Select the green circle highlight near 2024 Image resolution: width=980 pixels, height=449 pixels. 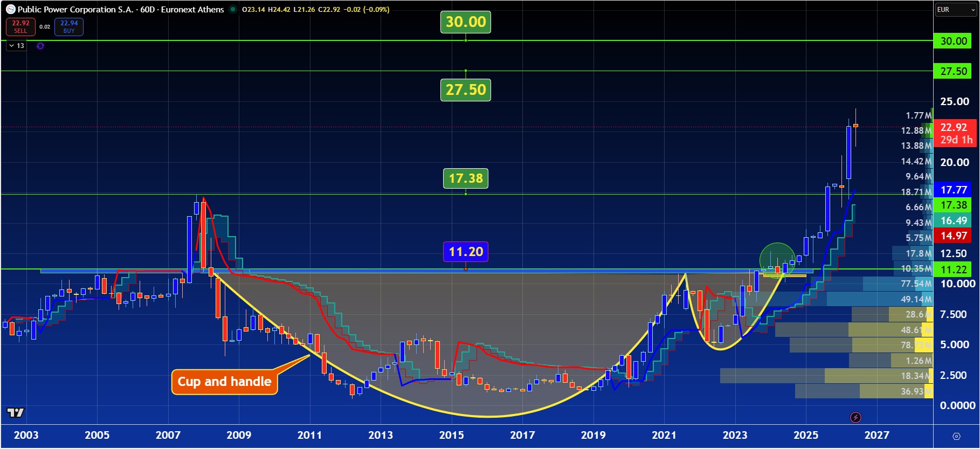click(x=777, y=260)
